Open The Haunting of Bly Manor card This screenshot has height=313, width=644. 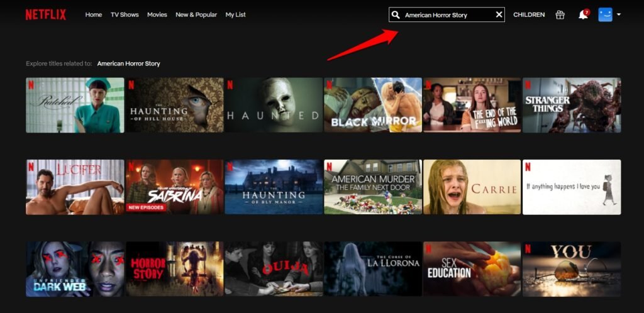[274, 187]
